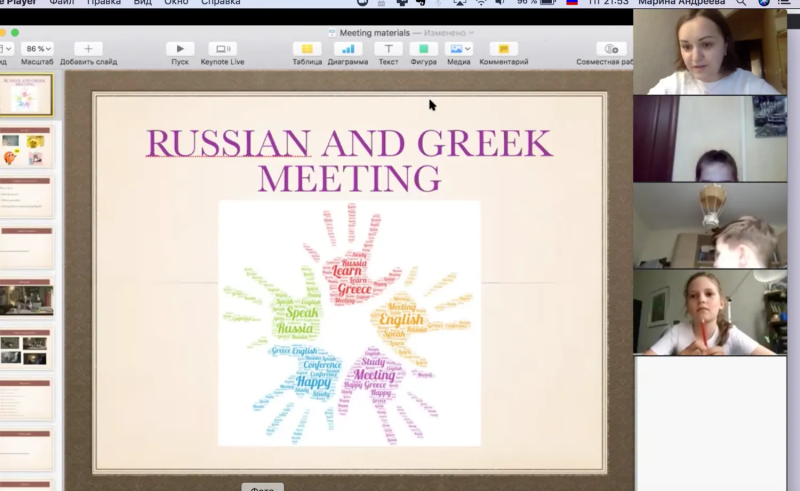This screenshot has width=800, height=491.
Task: Insert a text box with the Текст icon
Action: click(x=388, y=49)
